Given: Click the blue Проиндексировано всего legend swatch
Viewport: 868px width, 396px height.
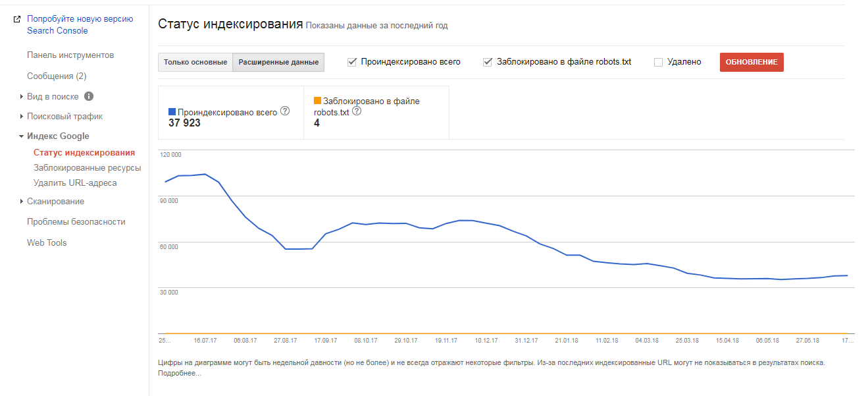Looking at the screenshot, I should [x=172, y=113].
